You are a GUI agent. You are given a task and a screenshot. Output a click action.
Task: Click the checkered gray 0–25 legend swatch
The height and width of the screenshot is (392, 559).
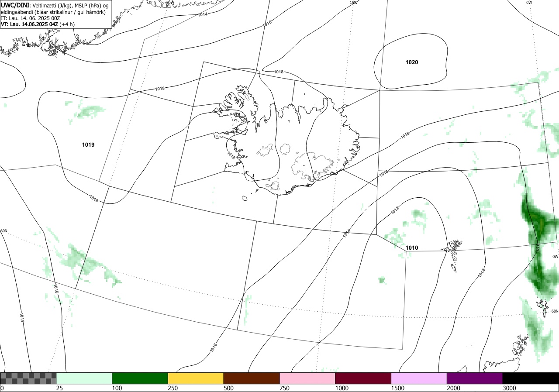click(28, 378)
